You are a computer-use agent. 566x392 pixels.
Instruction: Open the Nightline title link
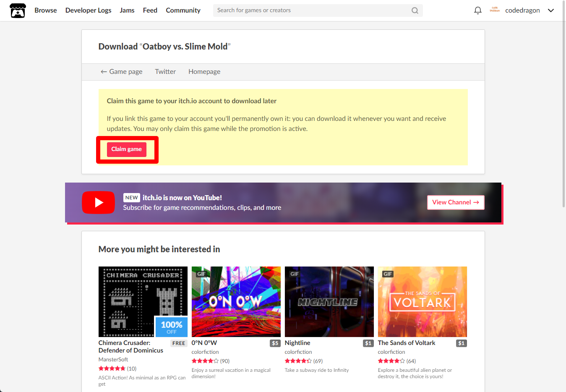(x=297, y=343)
